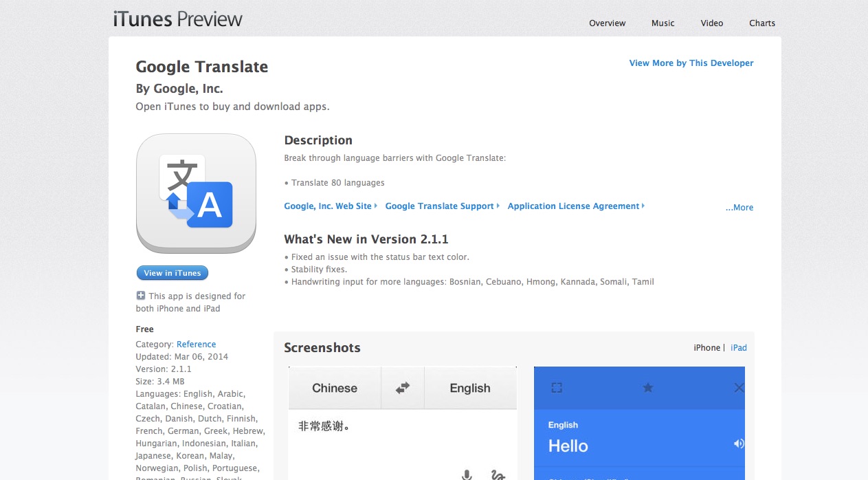Click the Google Translate app icon
The width and height of the screenshot is (868, 480).
coord(196,193)
